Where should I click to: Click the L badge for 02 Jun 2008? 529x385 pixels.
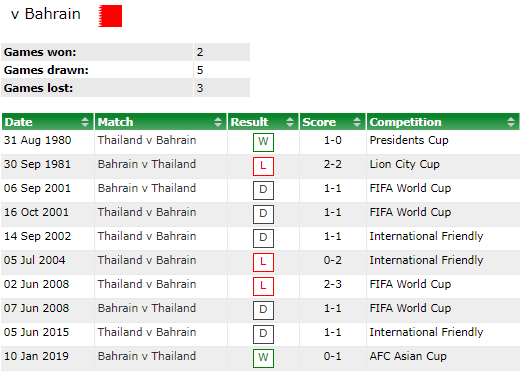point(263,286)
